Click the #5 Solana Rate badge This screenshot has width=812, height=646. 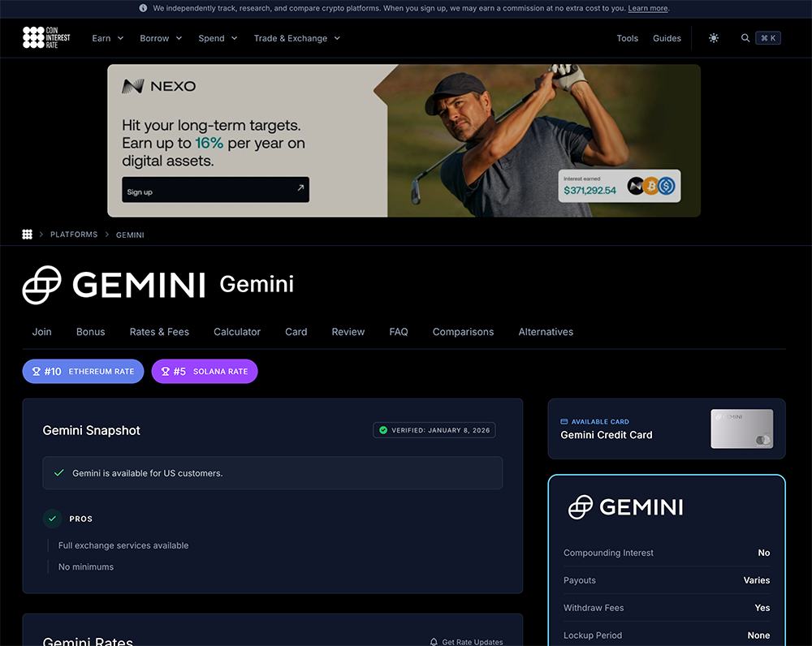(205, 371)
